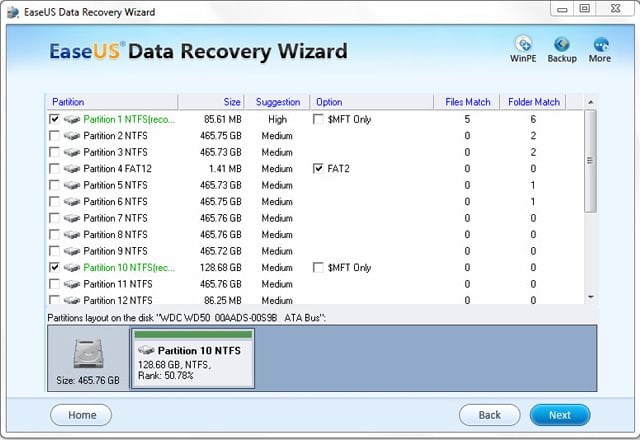The height and width of the screenshot is (440, 640).
Task: Sort by the Size column header
Action: pyautogui.click(x=211, y=102)
